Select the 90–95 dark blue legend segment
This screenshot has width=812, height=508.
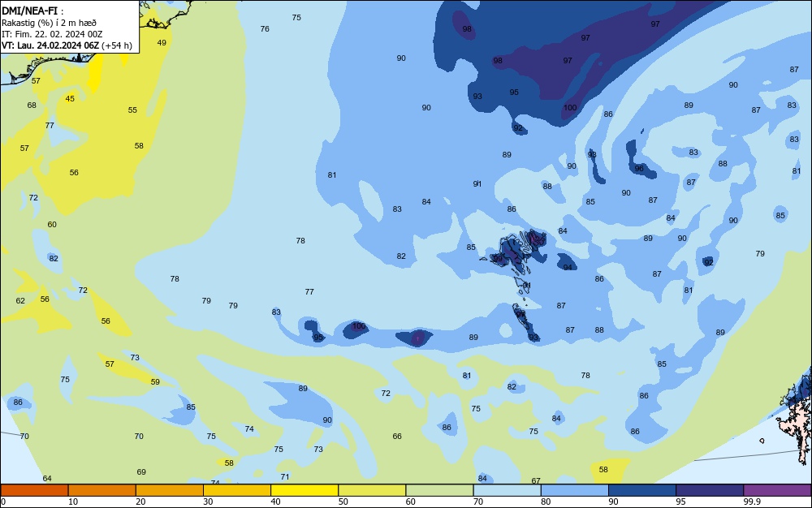[x=642, y=490]
